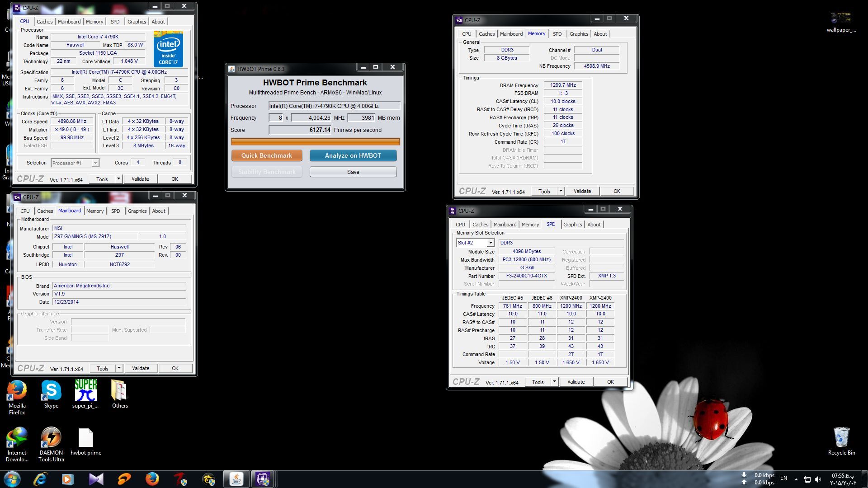868x488 pixels.
Task: Open Mozilla Firefox desktop shortcut
Action: coord(17,397)
